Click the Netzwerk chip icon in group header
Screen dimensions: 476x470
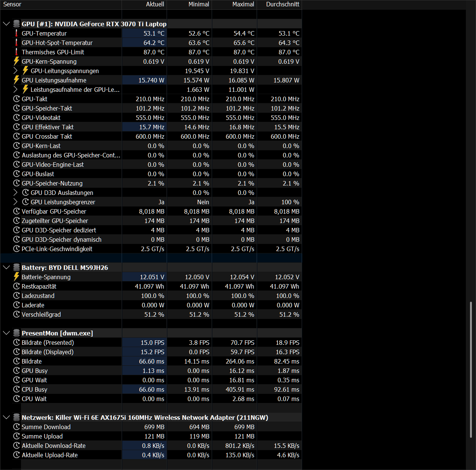17,418
